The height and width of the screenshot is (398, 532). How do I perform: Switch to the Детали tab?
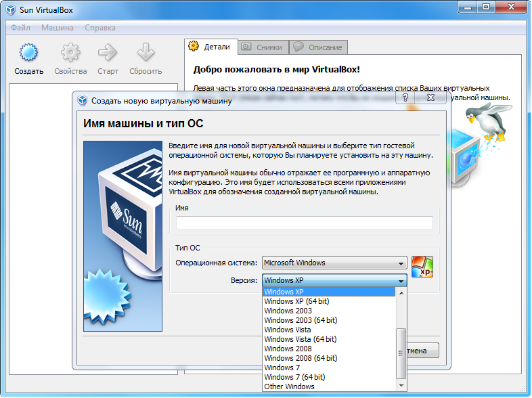click(211, 47)
